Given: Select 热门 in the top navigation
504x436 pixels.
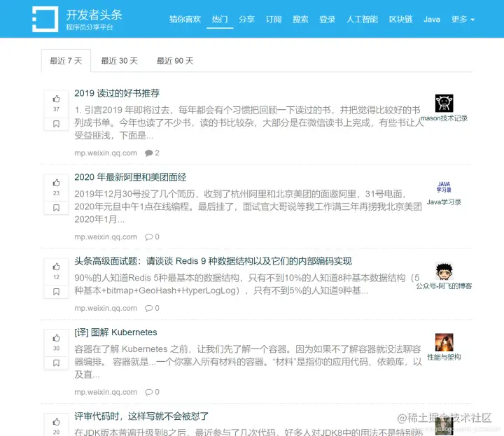Looking at the screenshot, I should pyautogui.click(x=220, y=20).
